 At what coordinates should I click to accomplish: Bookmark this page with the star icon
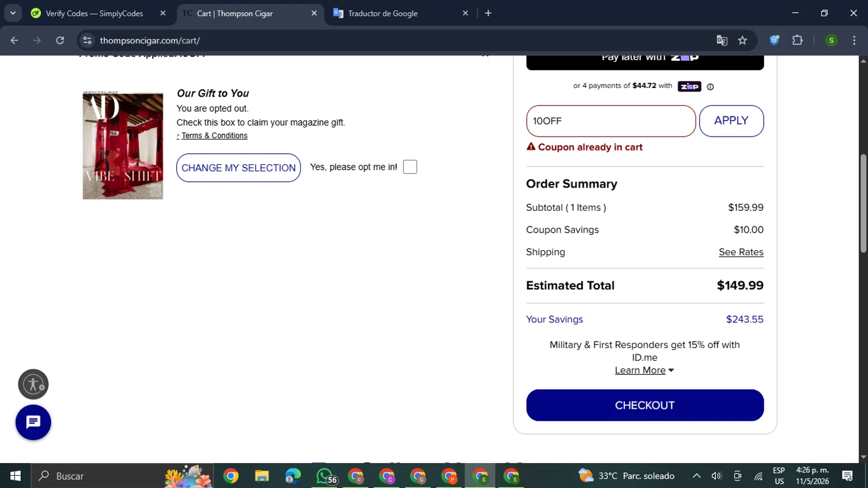[x=742, y=41]
